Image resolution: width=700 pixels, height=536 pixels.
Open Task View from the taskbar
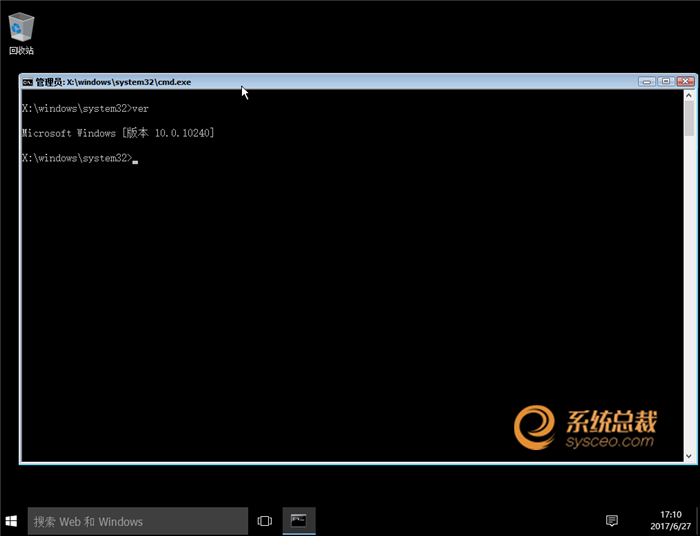point(265,521)
